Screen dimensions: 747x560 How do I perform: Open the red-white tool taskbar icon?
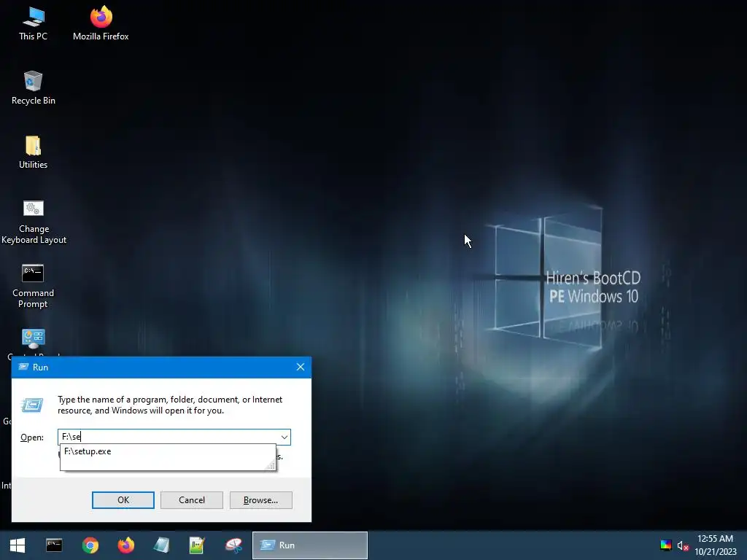click(233, 545)
